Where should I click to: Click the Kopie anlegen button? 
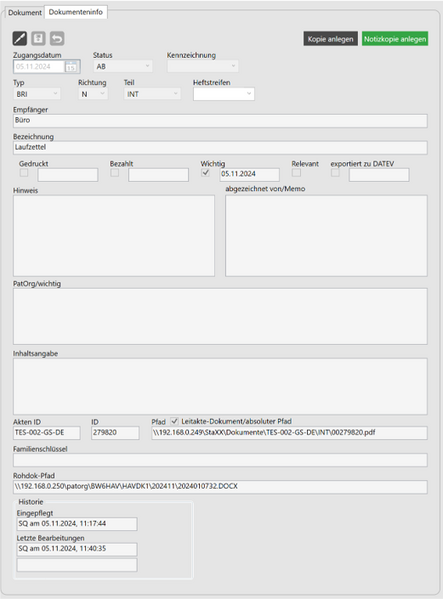331,39
